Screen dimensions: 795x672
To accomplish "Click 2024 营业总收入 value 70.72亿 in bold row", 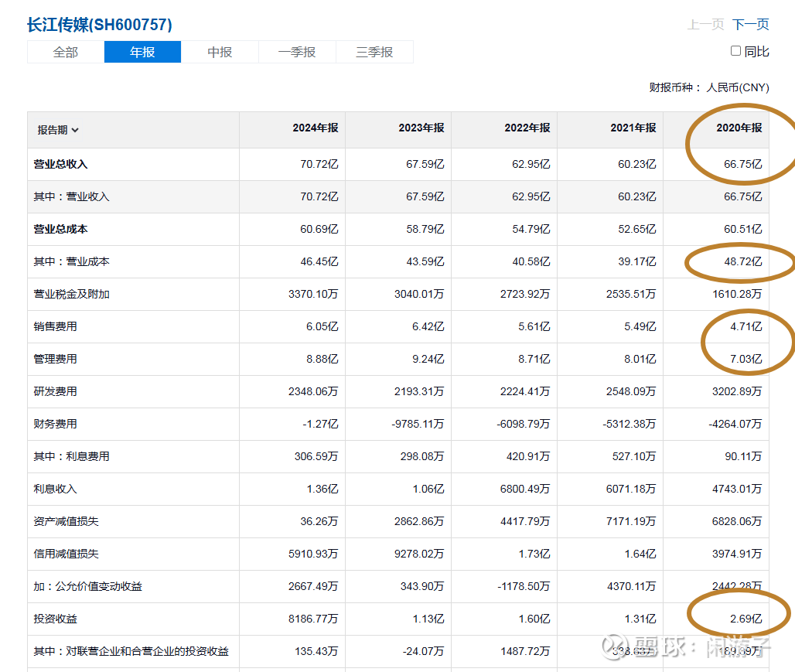I will click(319, 164).
